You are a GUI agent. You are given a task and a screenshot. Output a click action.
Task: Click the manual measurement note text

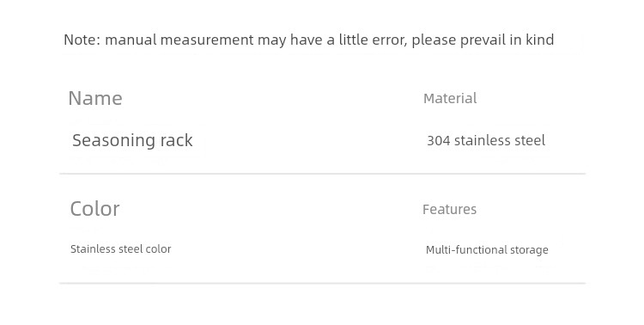(309, 40)
